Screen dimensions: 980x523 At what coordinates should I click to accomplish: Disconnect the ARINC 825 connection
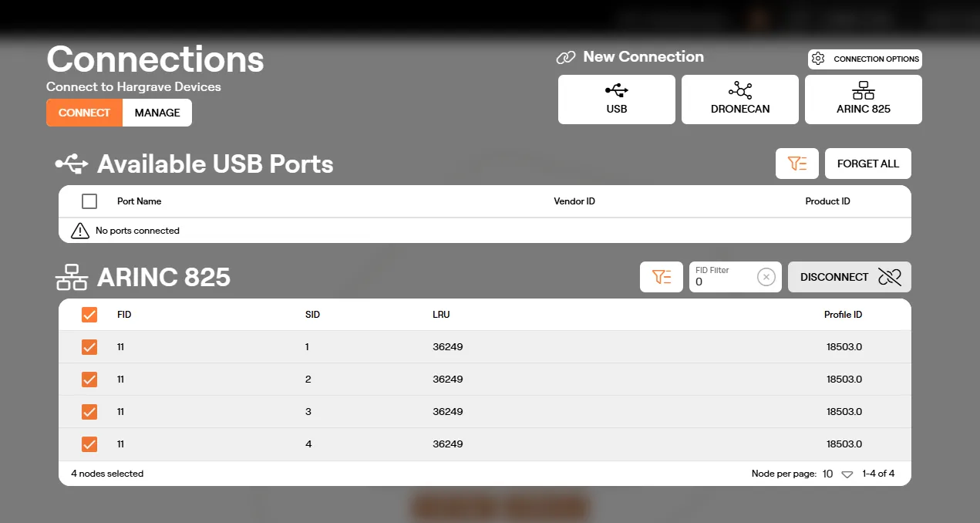(850, 277)
